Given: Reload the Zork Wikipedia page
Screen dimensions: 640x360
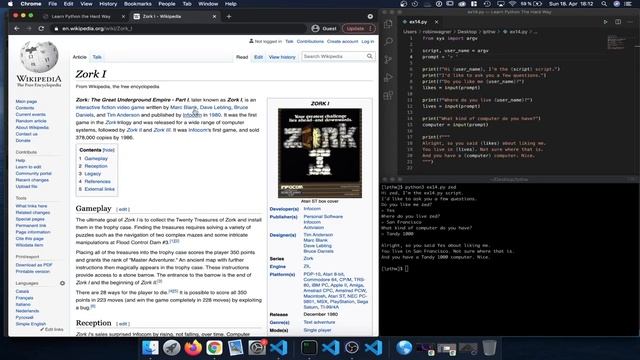Looking at the screenshot, I should point(41,29).
